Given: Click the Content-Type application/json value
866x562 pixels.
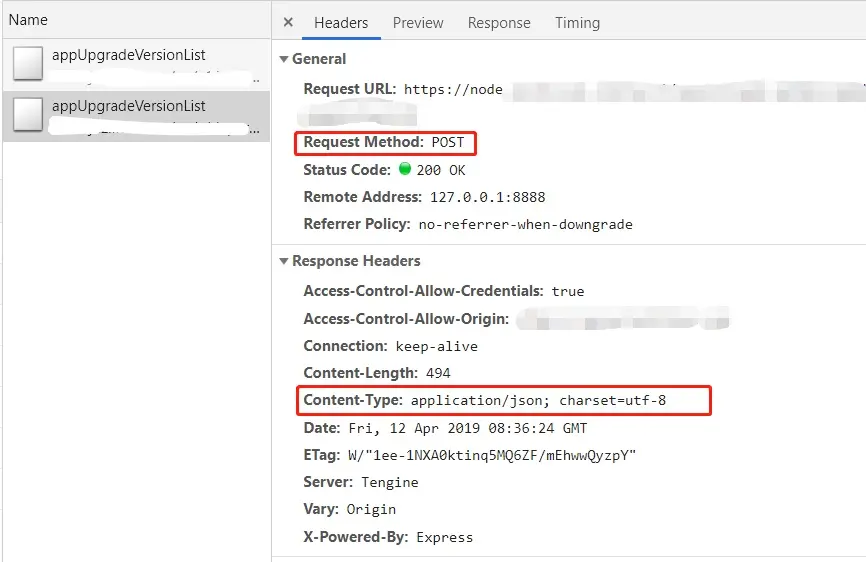Looking at the screenshot, I should click(x=538, y=400).
